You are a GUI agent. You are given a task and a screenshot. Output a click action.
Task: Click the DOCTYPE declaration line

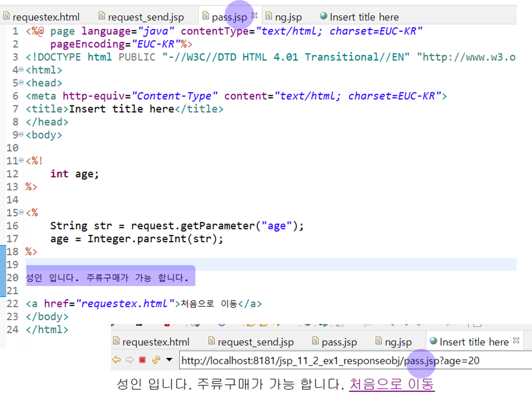pyautogui.click(x=271, y=57)
